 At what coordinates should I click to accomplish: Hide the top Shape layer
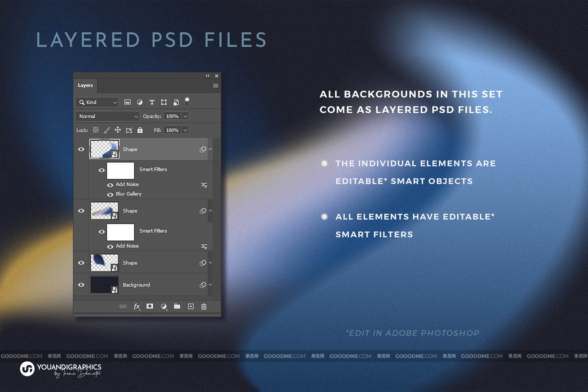pyautogui.click(x=81, y=149)
